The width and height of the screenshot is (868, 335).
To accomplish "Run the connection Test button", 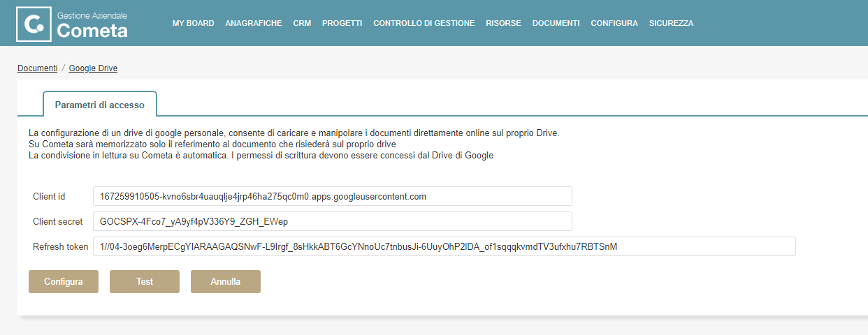I will pos(145,282).
